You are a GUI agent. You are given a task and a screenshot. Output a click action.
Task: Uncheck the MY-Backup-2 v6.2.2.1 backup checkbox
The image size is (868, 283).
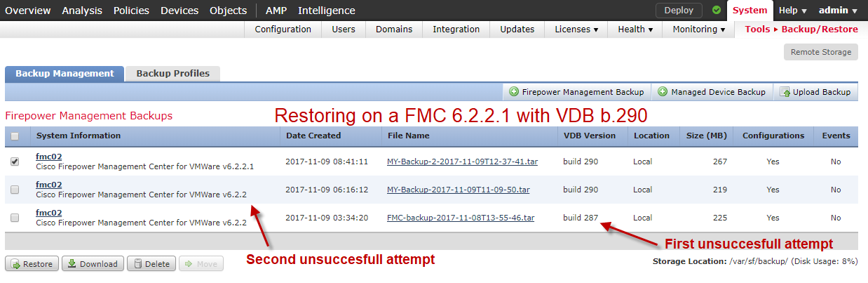point(15,162)
